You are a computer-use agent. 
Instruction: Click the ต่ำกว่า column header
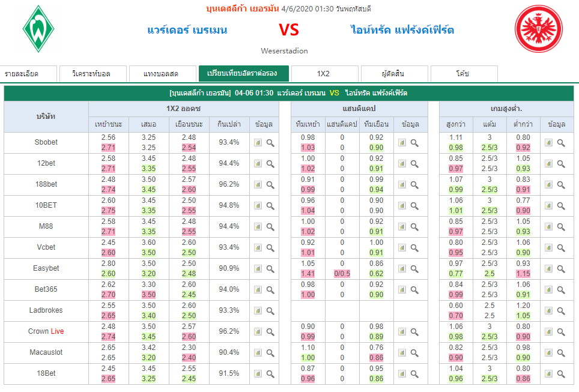(523, 124)
